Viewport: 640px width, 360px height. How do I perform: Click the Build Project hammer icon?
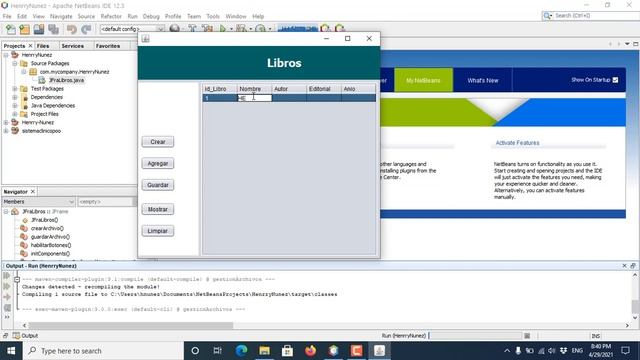click(x=192, y=29)
